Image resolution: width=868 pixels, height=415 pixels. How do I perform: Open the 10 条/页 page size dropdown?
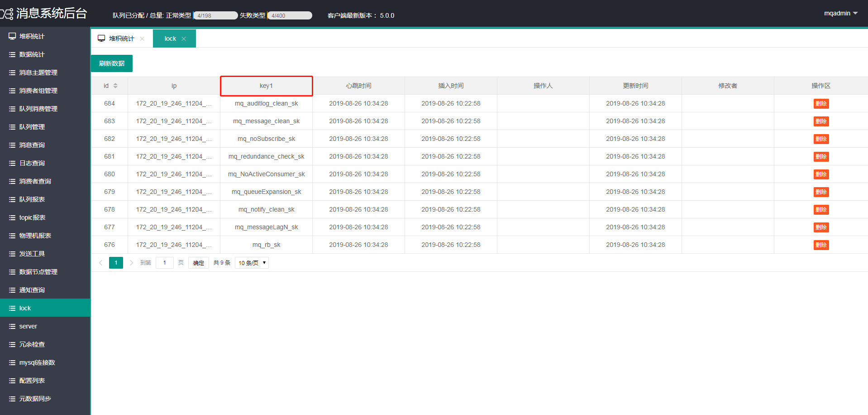click(x=252, y=263)
